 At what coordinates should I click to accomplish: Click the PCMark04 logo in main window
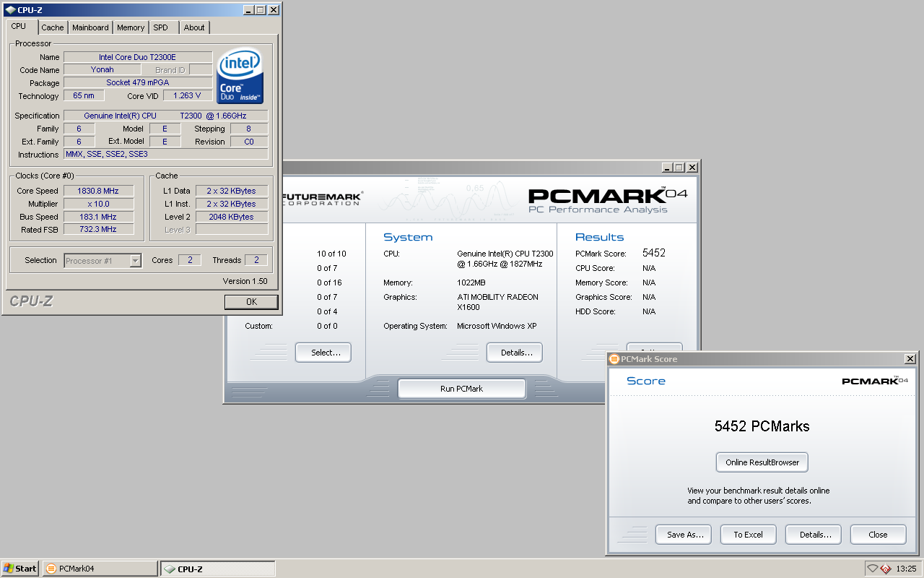click(608, 200)
